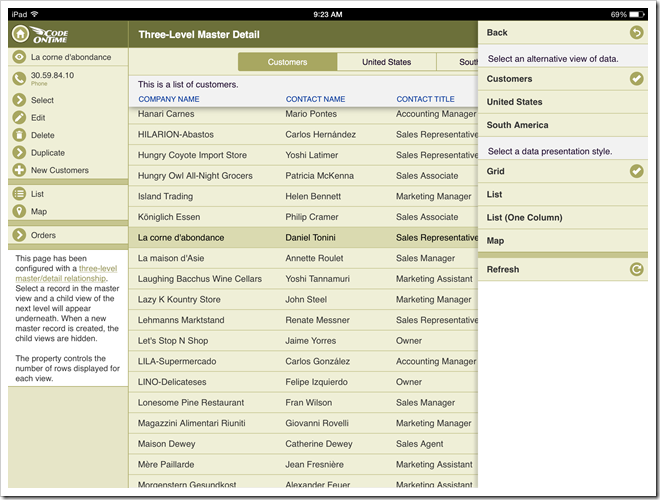The image size is (660, 500).
Task: Tap the New Customers label in sidebar
Action: [x=60, y=170]
